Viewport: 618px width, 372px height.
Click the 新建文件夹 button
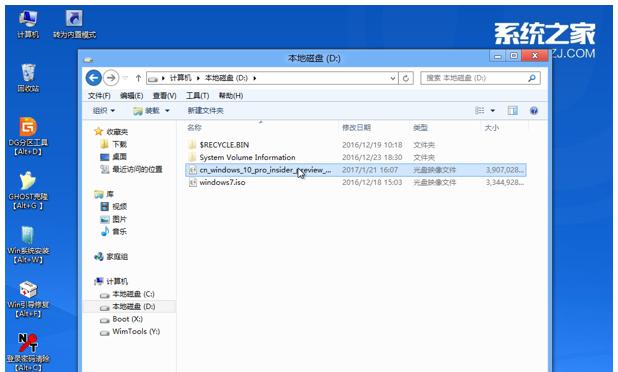[x=205, y=111]
